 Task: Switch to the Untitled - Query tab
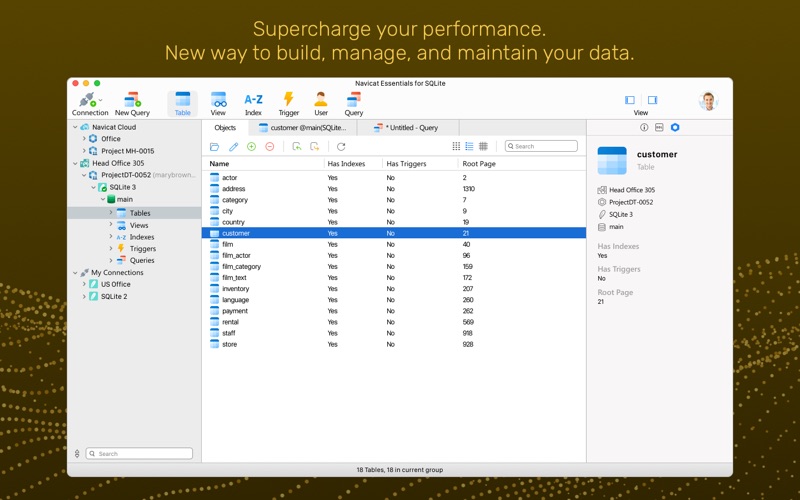406,128
